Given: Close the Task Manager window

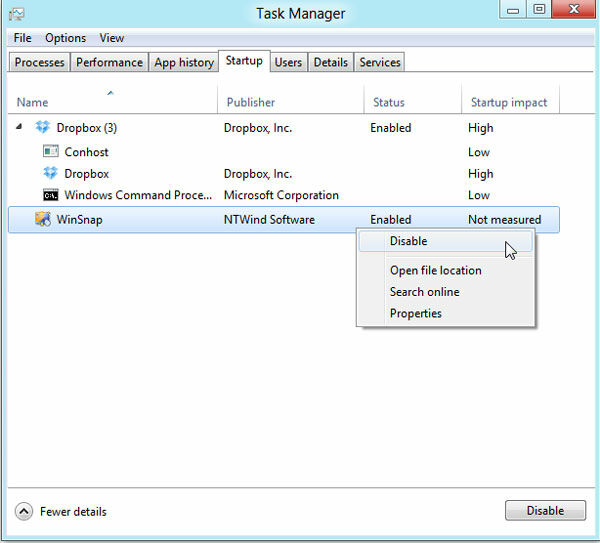Looking at the screenshot, I should (x=573, y=9).
